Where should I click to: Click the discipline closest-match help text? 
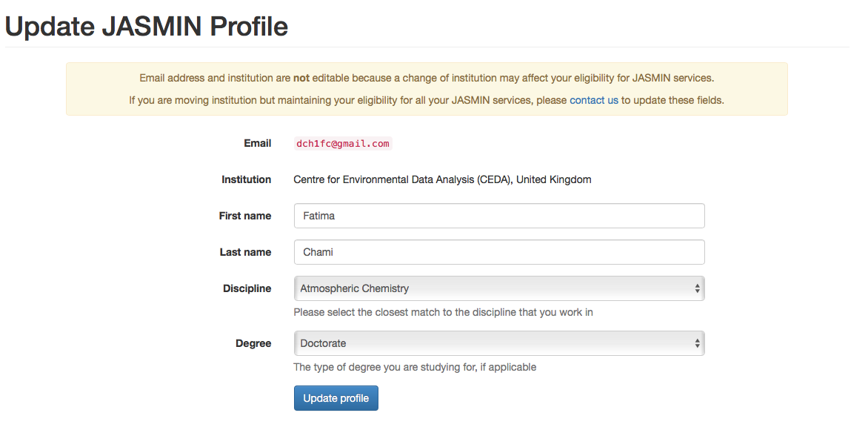pyautogui.click(x=443, y=312)
